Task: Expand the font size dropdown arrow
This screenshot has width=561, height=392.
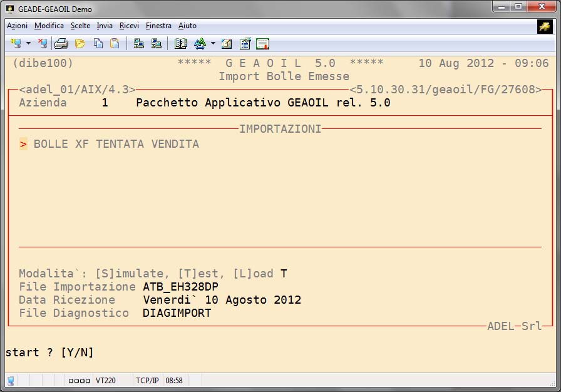Action: click(213, 43)
